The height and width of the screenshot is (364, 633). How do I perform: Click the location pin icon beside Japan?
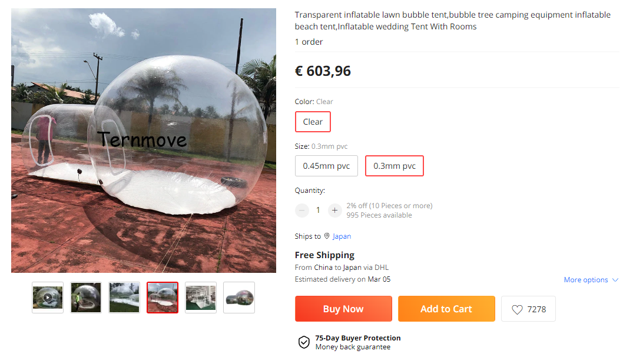point(327,236)
